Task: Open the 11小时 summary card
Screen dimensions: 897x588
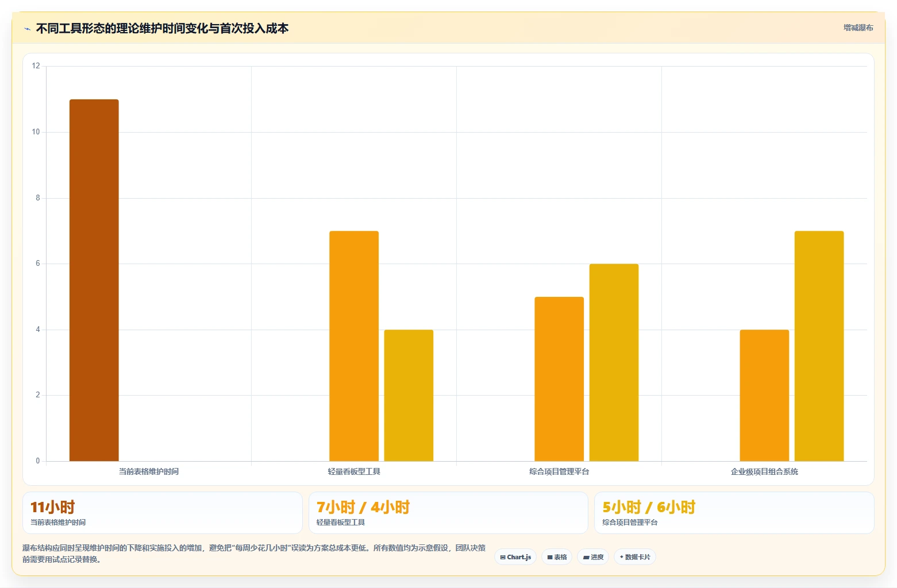Action: click(163, 513)
